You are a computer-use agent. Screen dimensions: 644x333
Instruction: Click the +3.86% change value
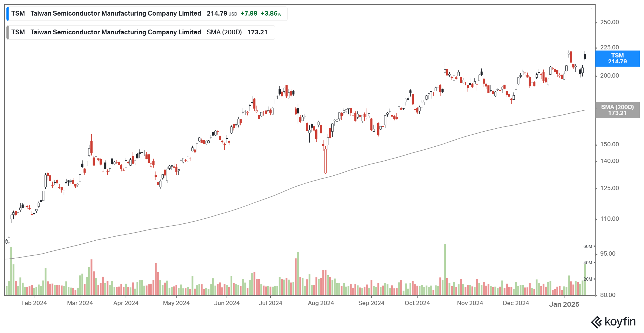pos(271,14)
